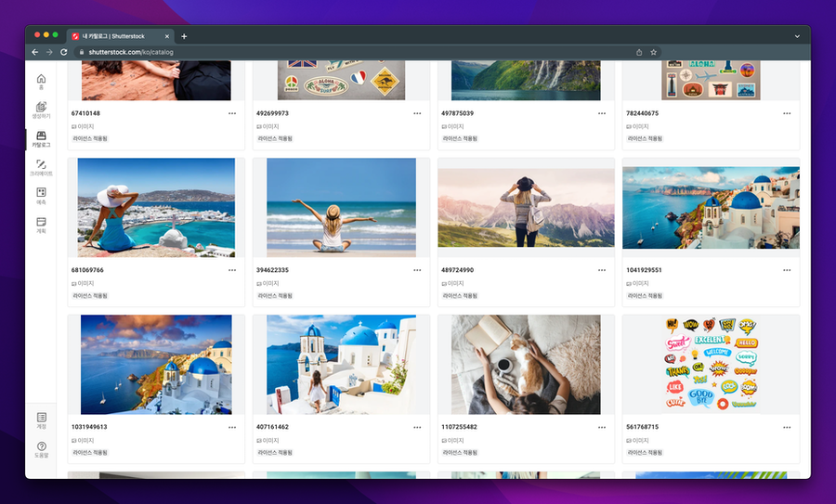Open the Generate (생성하기) sidebar icon
The image size is (836, 504).
[41, 110]
